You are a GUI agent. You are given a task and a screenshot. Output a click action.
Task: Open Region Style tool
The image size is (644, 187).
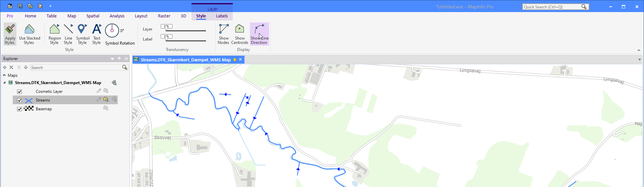55,34
